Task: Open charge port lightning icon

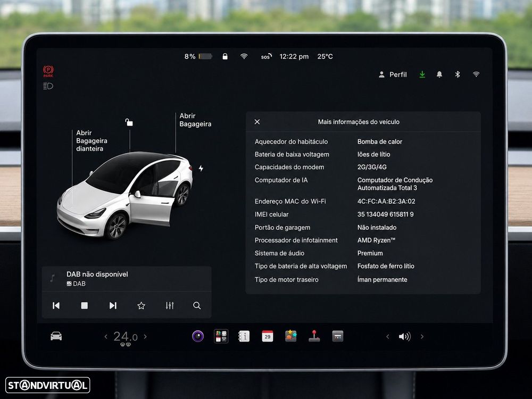Action: (x=201, y=168)
